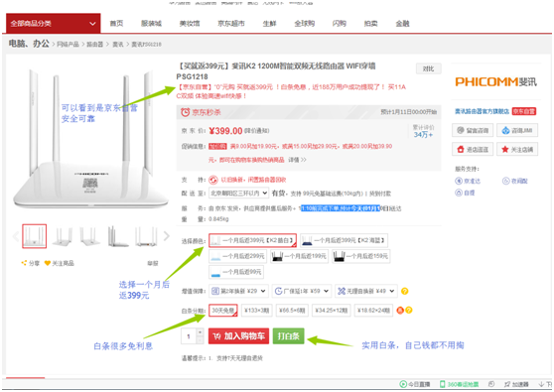554x392 pixels.
Task: Go to the 全球购 nav item
Action: (x=304, y=24)
